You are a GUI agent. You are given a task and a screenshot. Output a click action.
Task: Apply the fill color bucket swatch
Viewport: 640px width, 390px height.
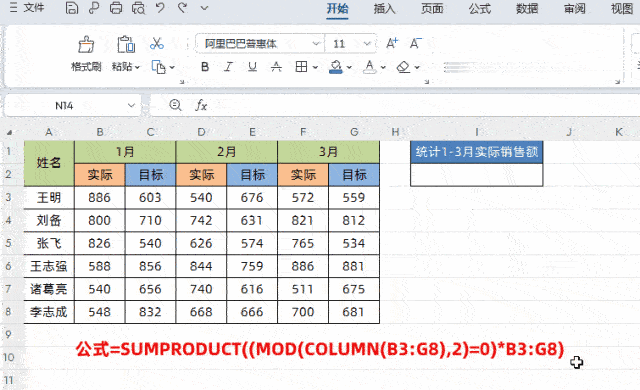pos(336,67)
